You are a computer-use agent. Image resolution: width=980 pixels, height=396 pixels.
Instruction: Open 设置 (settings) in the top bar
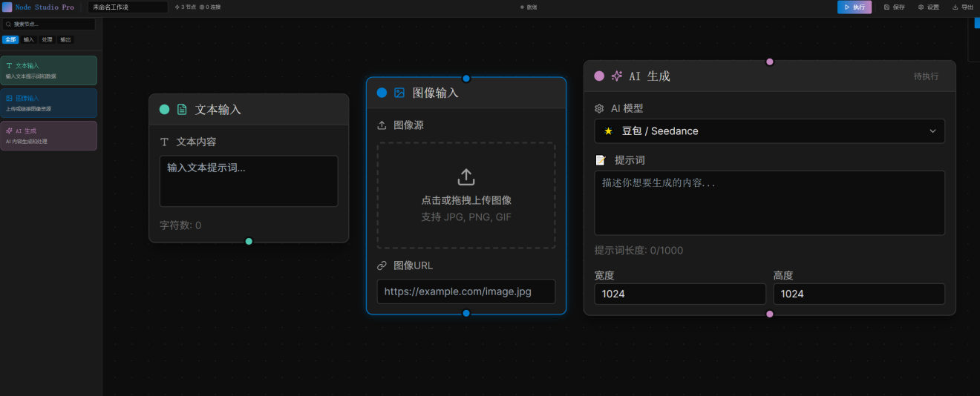[929, 7]
